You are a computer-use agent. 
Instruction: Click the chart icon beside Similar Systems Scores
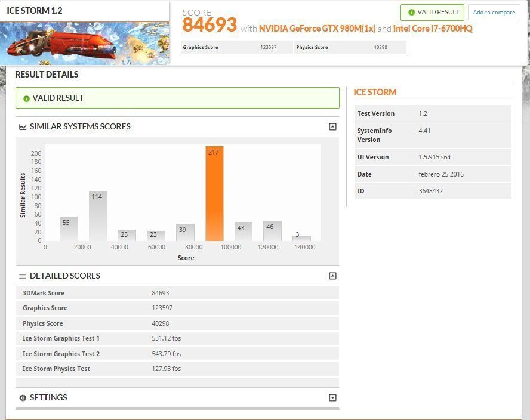tap(23, 127)
